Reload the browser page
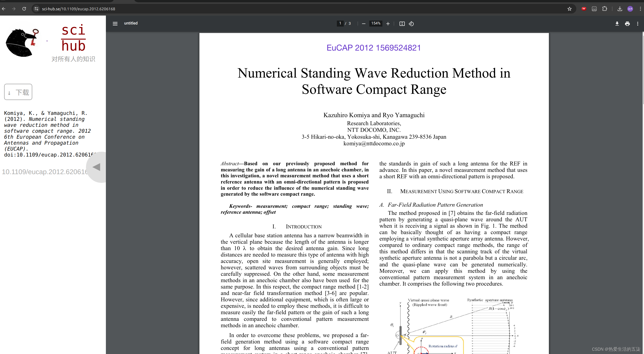The width and height of the screenshot is (644, 354). (24, 9)
